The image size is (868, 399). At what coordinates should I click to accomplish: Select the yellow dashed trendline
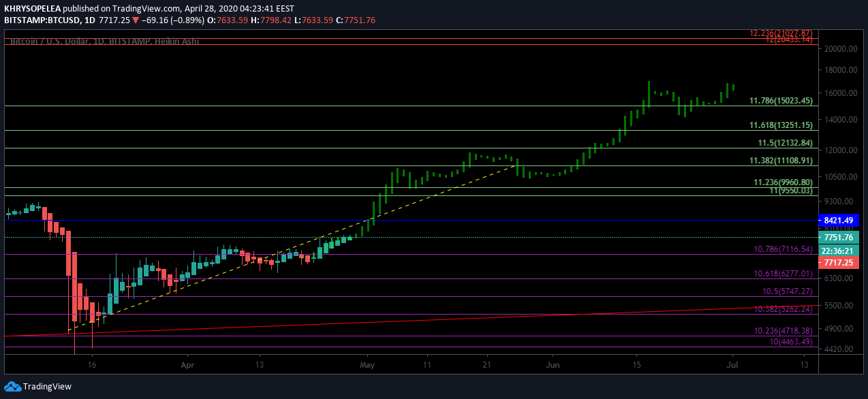(x=293, y=247)
